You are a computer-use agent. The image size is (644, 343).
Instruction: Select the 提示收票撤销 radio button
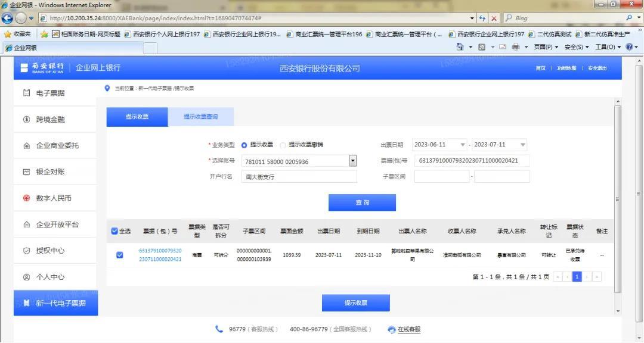(x=283, y=145)
